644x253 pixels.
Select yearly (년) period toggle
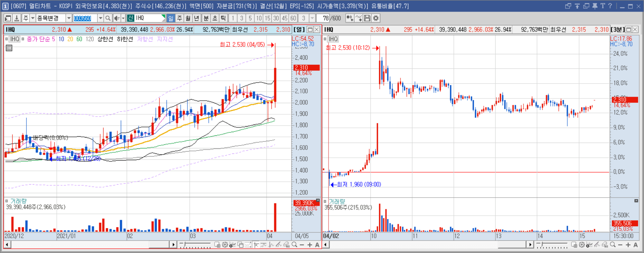(197, 18)
